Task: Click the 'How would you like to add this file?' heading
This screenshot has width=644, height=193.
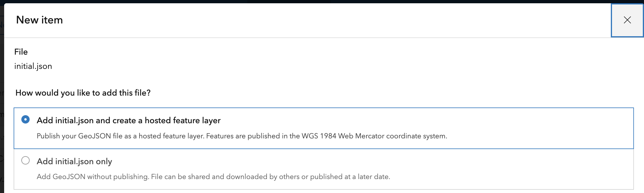Action: (x=83, y=92)
